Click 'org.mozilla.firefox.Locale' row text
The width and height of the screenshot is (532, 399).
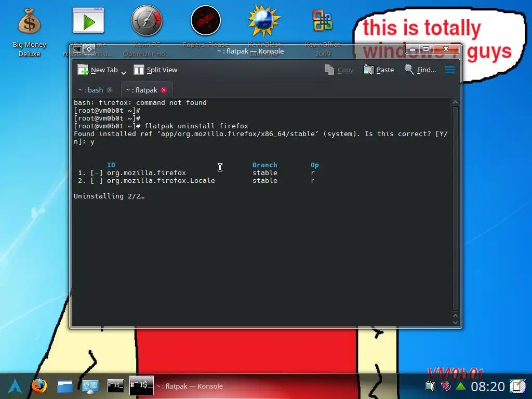161,180
